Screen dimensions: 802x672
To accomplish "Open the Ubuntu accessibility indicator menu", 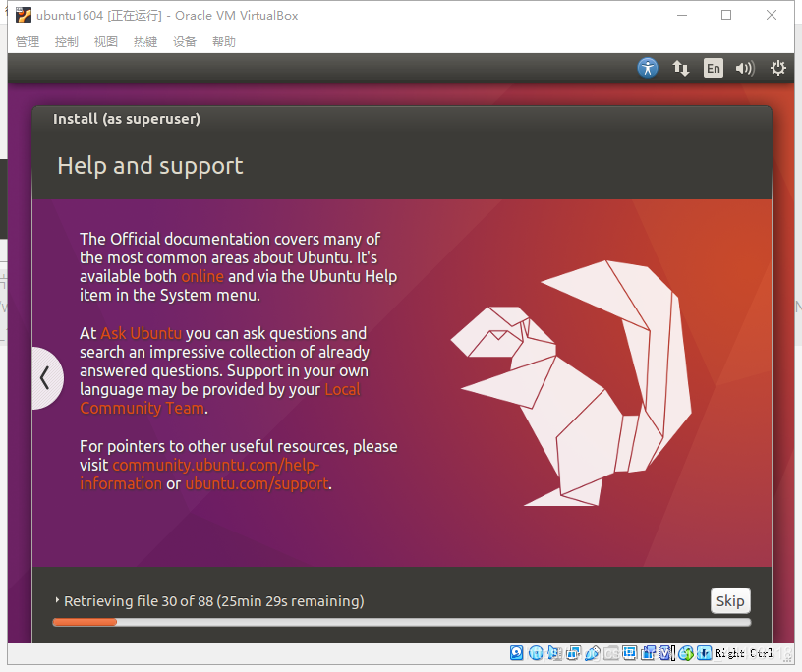I will (648, 68).
